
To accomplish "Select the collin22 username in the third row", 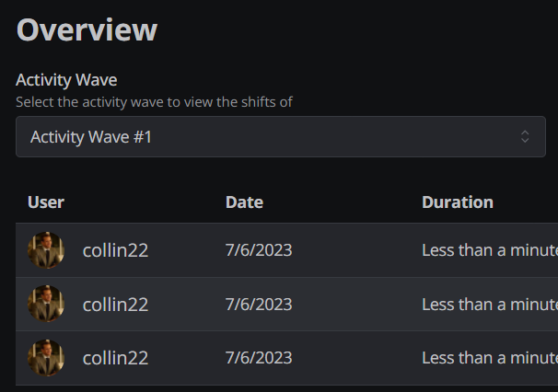I will tap(115, 358).
